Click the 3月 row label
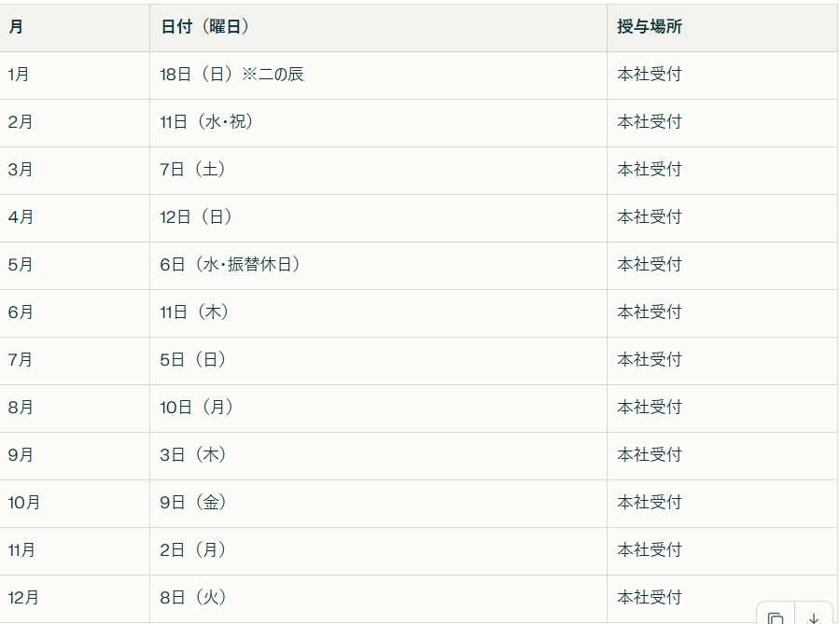 coord(20,170)
